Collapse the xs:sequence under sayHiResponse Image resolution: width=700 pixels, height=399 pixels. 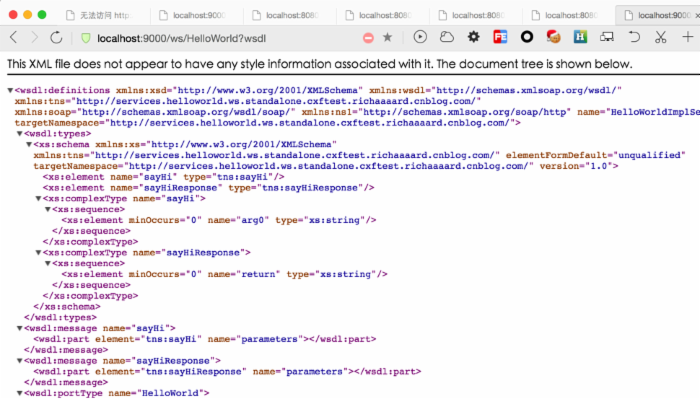tap(48, 263)
